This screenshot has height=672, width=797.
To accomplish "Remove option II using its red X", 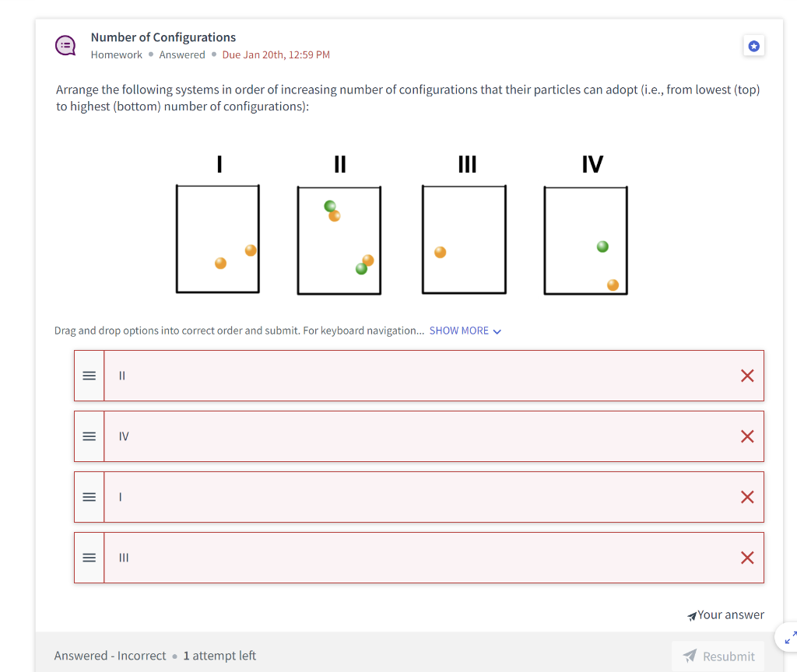I will pos(747,376).
